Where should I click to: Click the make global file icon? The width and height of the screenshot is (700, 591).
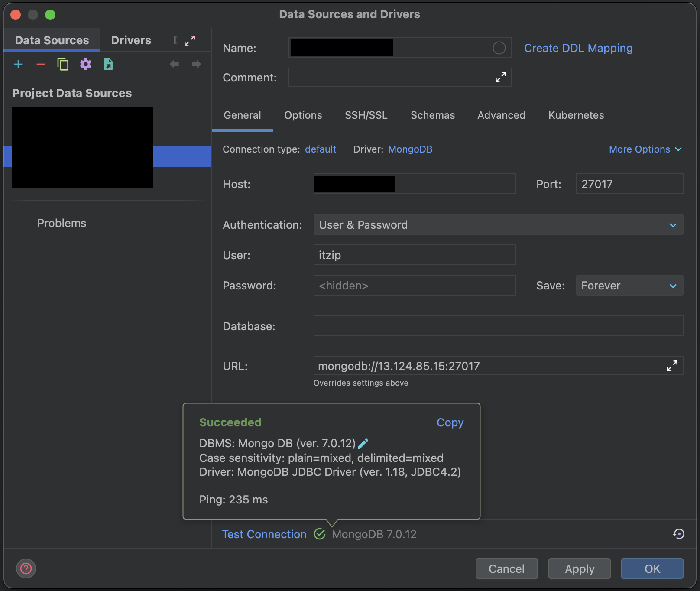click(x=108, y=65)
